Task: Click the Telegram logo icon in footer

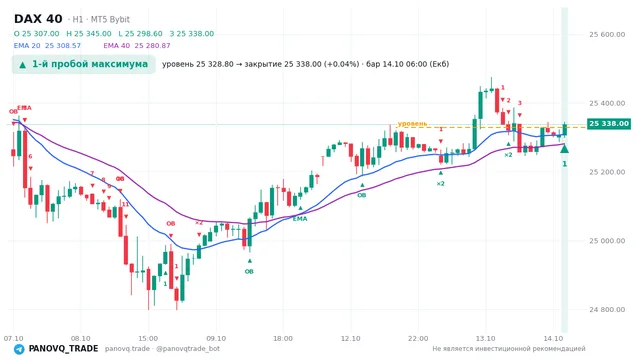Action: [19, 349]
